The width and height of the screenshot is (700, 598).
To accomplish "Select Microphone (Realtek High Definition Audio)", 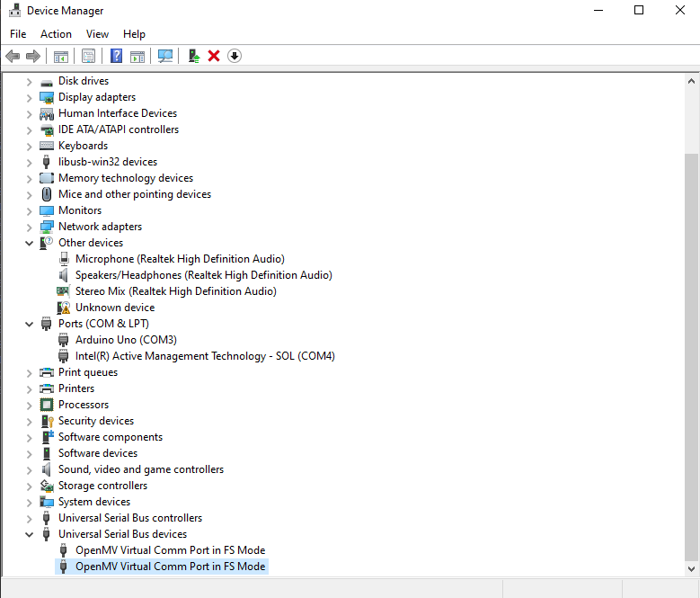I will tap(180, 259).
